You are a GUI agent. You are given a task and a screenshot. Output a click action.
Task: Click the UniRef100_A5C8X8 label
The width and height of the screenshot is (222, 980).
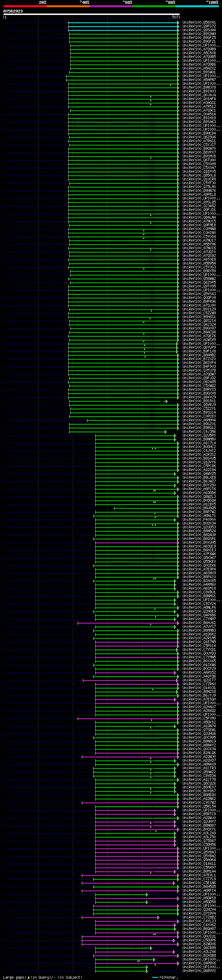pyautogui.click(x=199, y=53)
